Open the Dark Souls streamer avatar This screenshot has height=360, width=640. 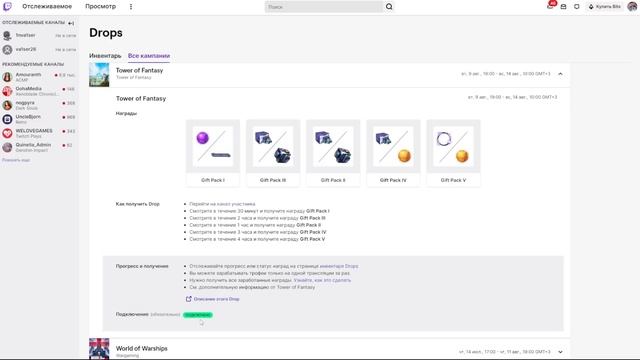pyautogui.click(x=7, y=105)
